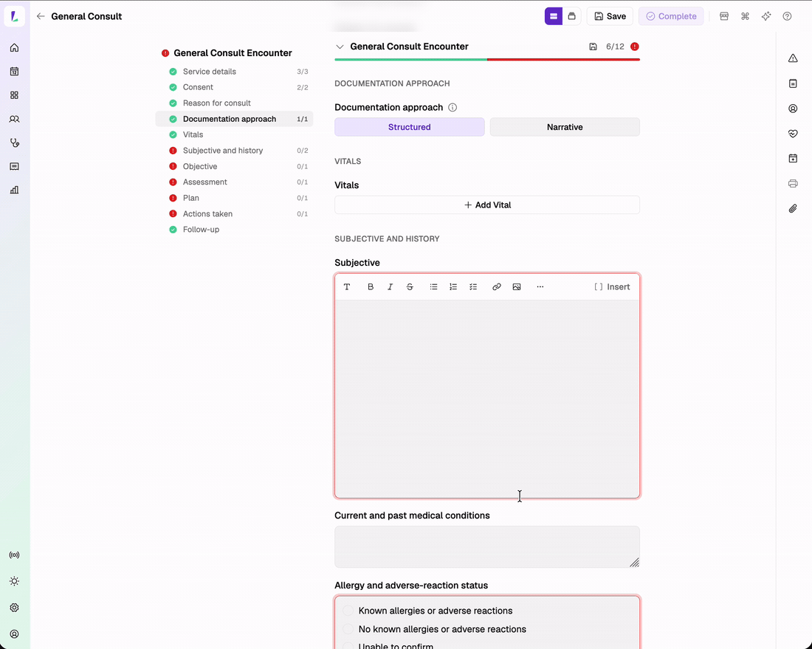Open text style menu in Subjective toolbar

(x=347, y=287)
